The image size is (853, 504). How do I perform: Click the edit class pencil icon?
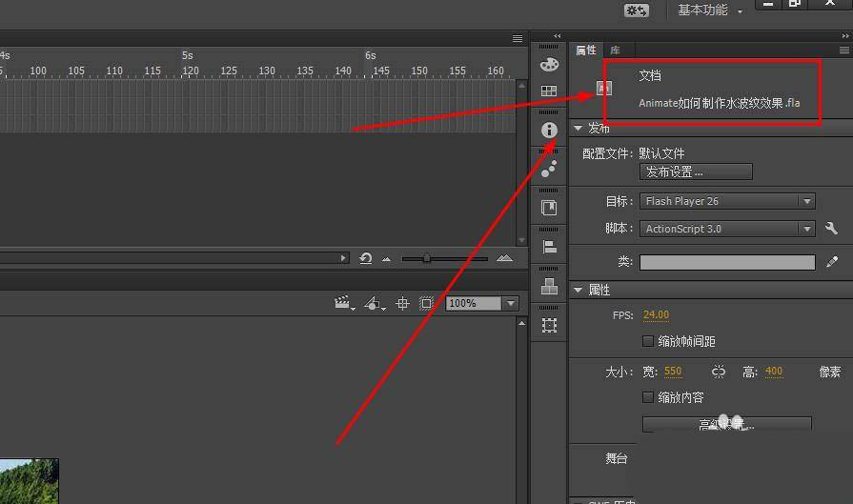[832, 261]
